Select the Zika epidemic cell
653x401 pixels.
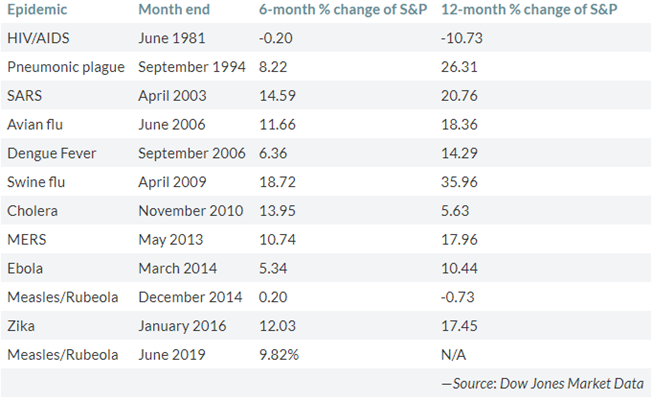pos(22,326)
